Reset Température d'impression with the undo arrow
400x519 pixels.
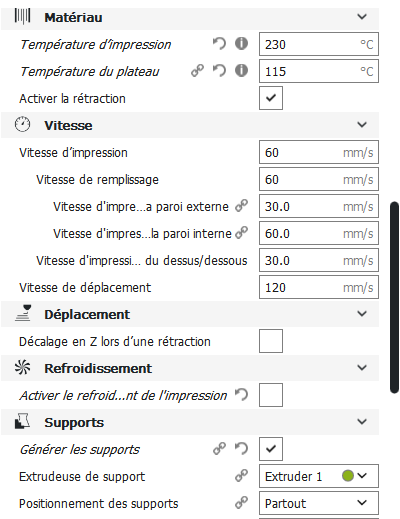click(219, 44)
